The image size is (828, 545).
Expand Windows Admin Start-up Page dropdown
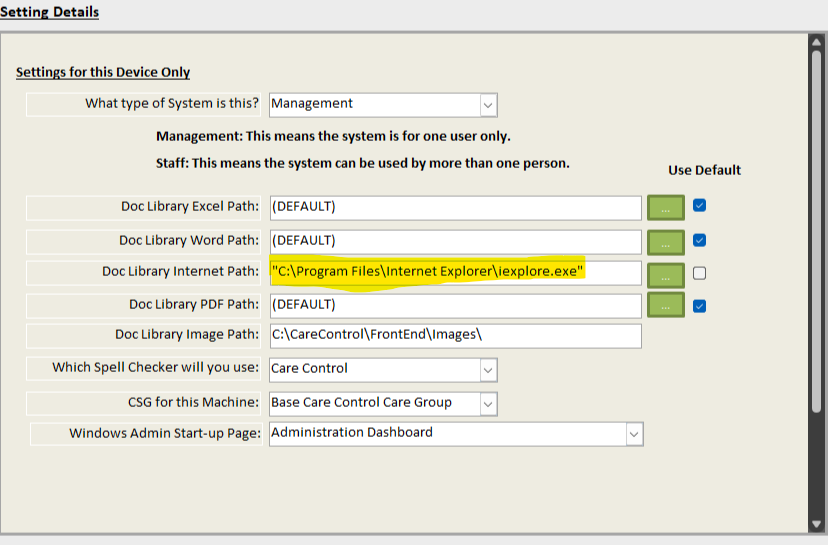click(x=633, y=434)
